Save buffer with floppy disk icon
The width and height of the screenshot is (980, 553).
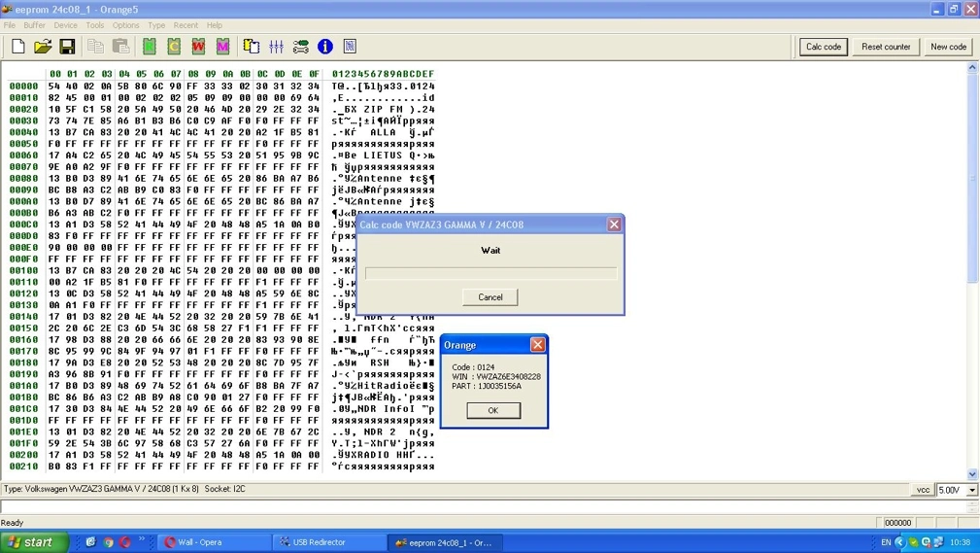click(x=67, y=47)
